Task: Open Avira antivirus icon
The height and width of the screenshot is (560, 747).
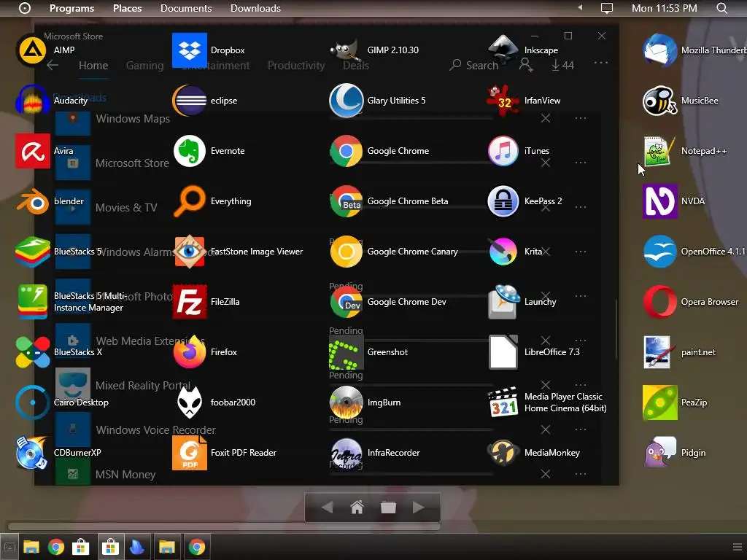Action: (x=32, y=151)
